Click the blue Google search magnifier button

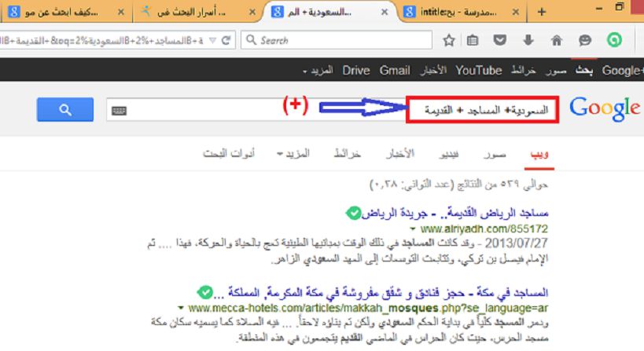[x=65, y=109]
